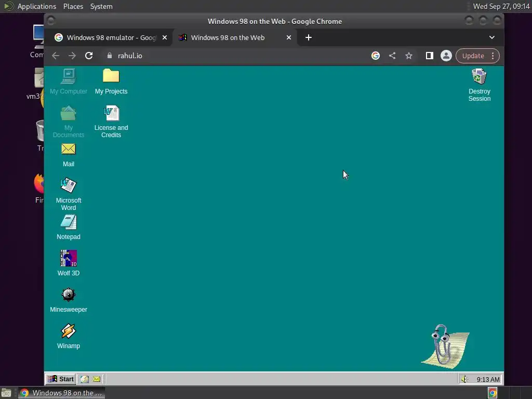Open the Chrome profile avatar
532x399 pixels.
(x=446, y=56)
